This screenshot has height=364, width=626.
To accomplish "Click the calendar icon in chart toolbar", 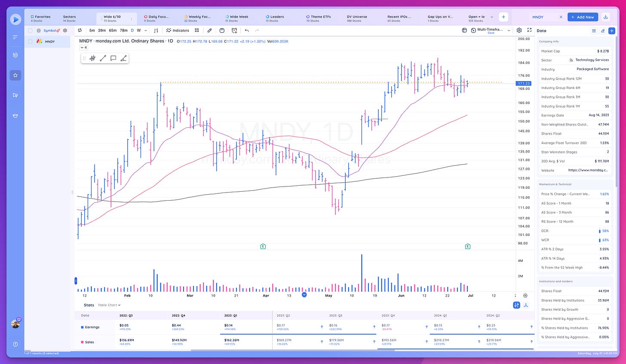I will 222,31.
